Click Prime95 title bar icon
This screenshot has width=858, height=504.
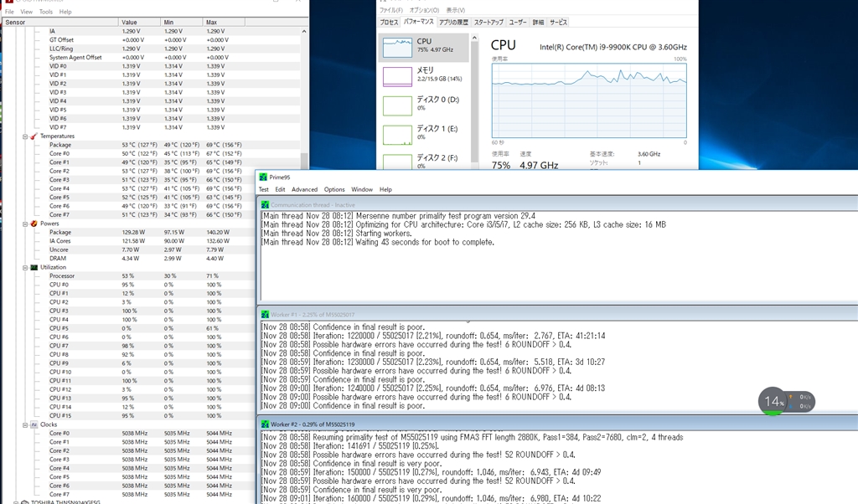coord(263,177)
